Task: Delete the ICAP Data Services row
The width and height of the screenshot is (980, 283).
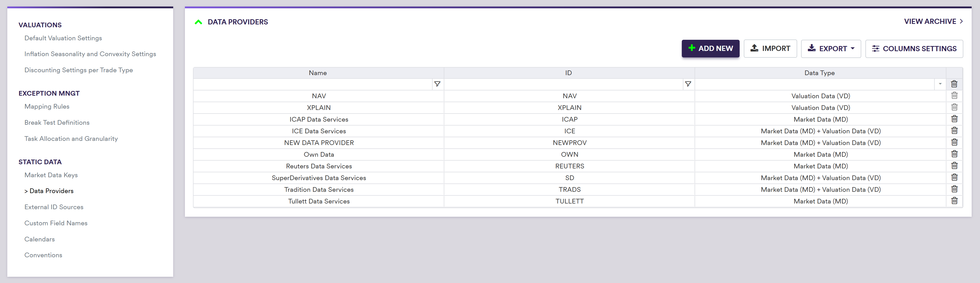Action: pos(954,119)
